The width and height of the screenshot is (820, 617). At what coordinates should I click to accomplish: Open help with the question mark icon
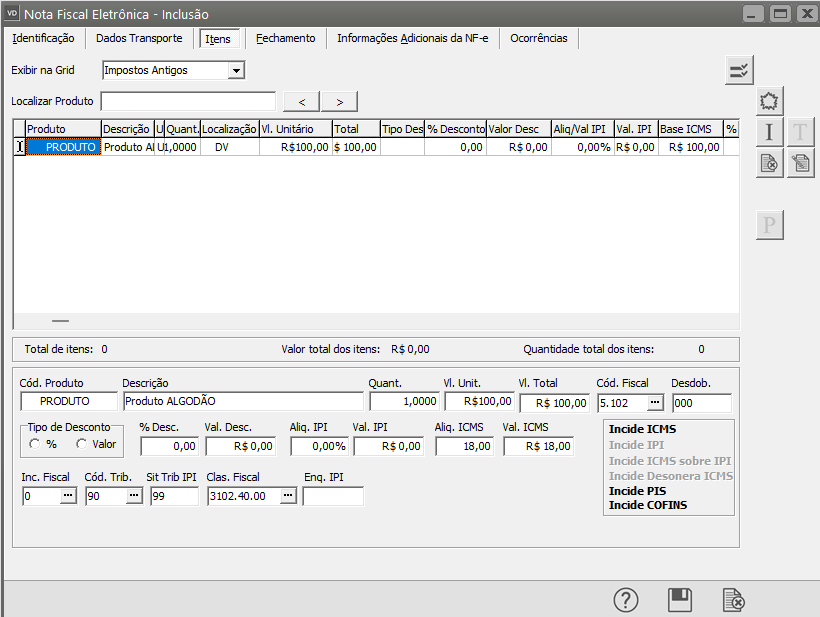click(625, 599)
